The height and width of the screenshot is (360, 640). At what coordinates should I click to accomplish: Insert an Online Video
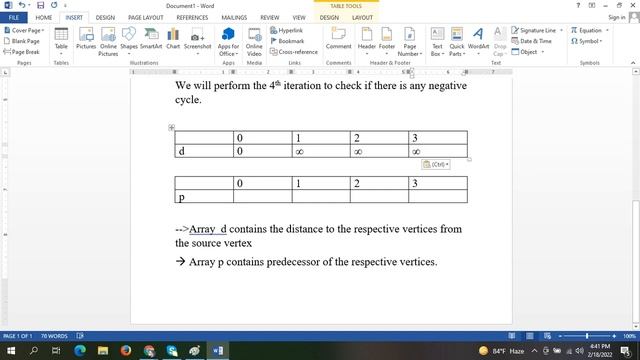pos(254,42)
